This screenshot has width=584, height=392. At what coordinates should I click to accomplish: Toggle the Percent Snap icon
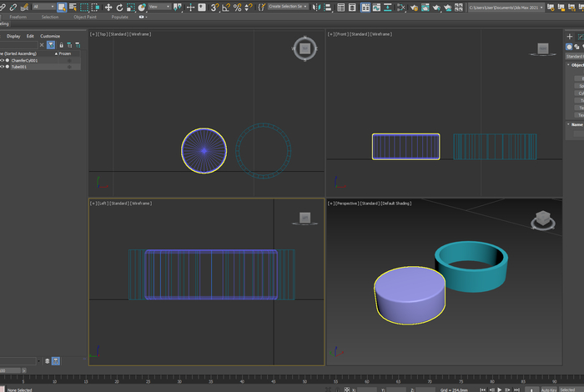click(238, 7)
